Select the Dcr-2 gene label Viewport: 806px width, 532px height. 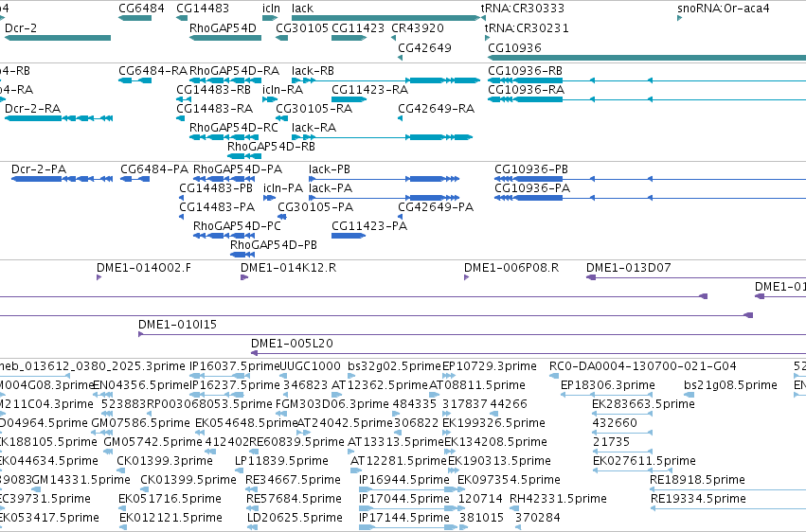tap(21, 27)
